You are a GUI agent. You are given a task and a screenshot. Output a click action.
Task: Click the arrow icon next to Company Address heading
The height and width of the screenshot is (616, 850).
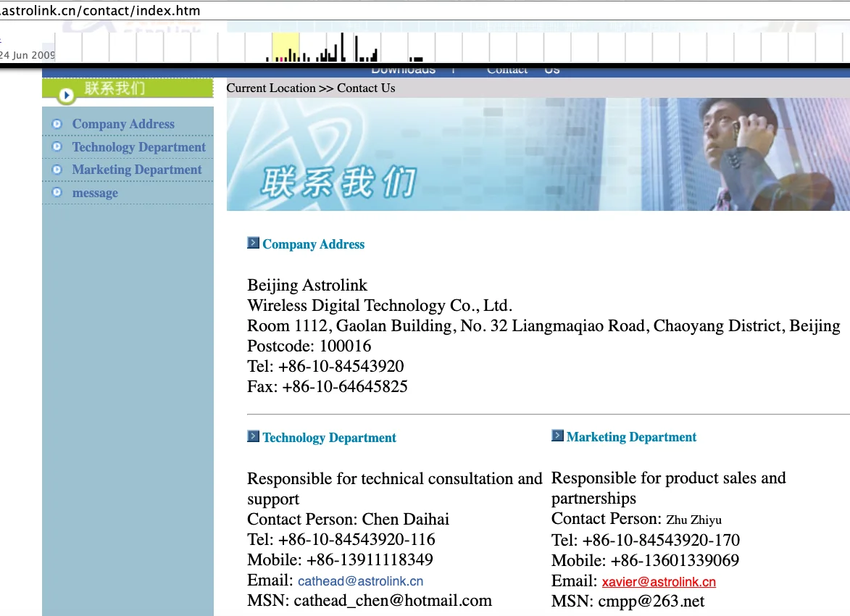pyautogui.click(x=253, y=243)
